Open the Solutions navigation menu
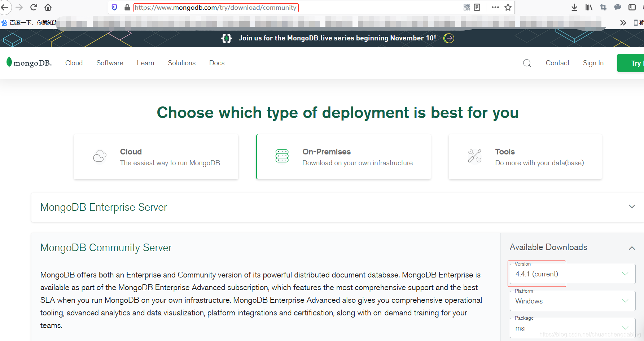Viewport: 644px width, 341px height. click(x=182, y=63)
